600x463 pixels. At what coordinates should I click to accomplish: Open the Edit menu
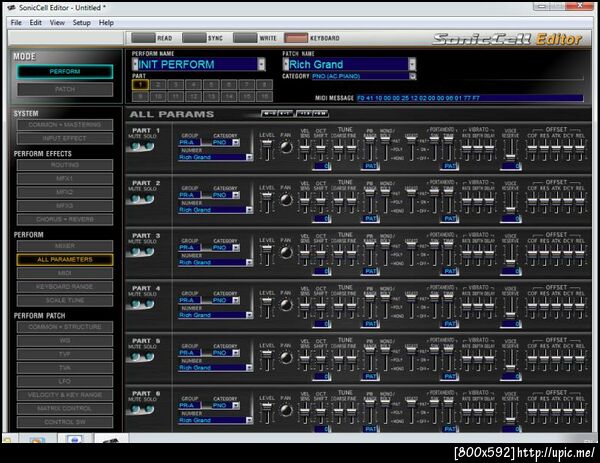[x=36, y=23]
